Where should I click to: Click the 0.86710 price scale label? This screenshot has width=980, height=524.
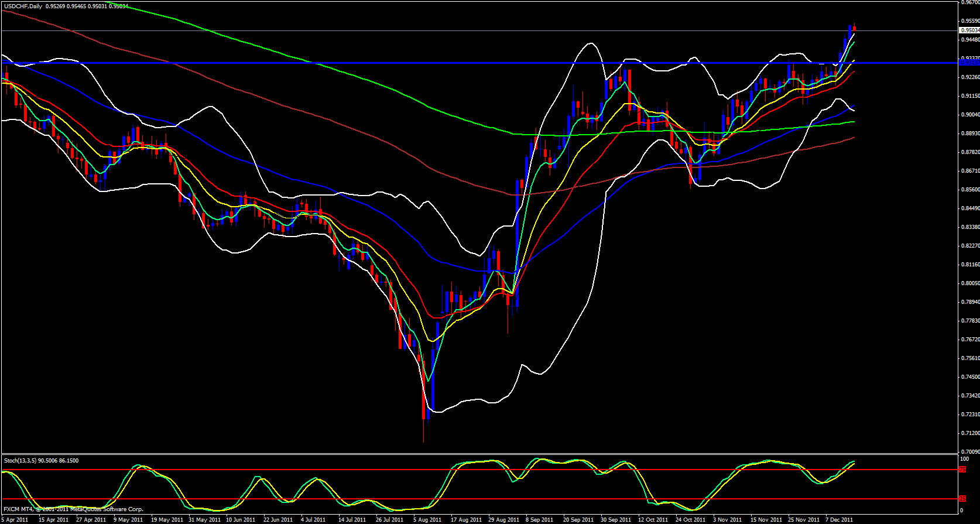[970, 170]
